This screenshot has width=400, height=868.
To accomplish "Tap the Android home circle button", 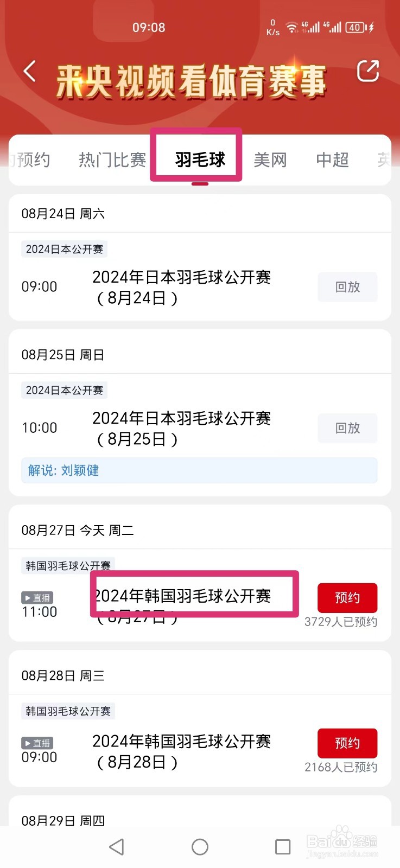I will [x=200, y=847].
